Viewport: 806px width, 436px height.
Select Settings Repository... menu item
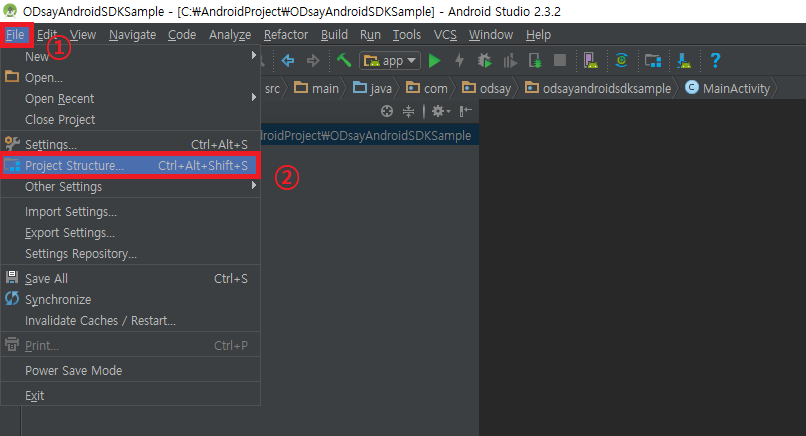[131, 254]
